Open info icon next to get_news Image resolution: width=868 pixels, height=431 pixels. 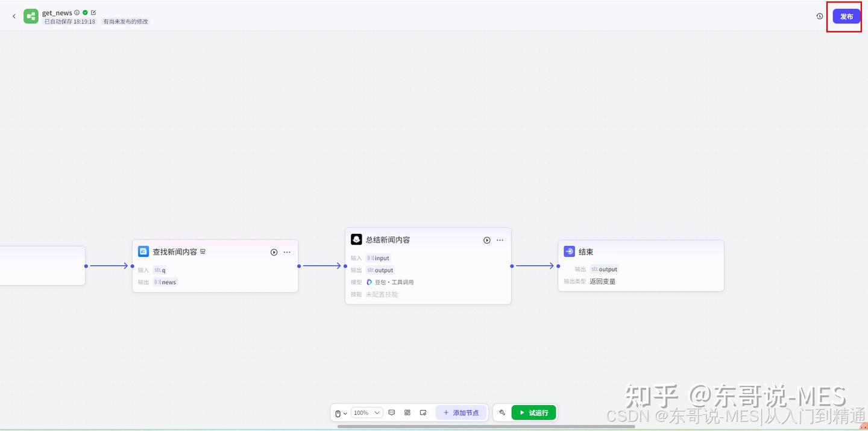click(x=77, y=13)
